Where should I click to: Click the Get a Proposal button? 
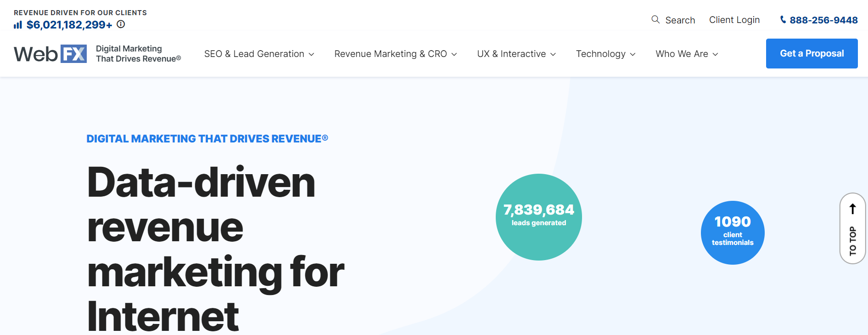(812, 53)
